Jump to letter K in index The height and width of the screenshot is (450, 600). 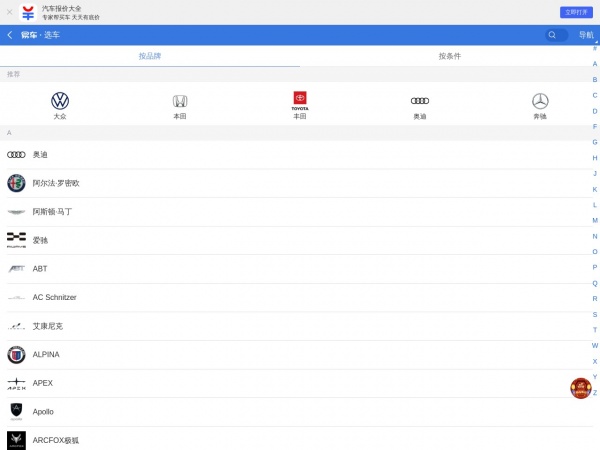pos(595,189)
